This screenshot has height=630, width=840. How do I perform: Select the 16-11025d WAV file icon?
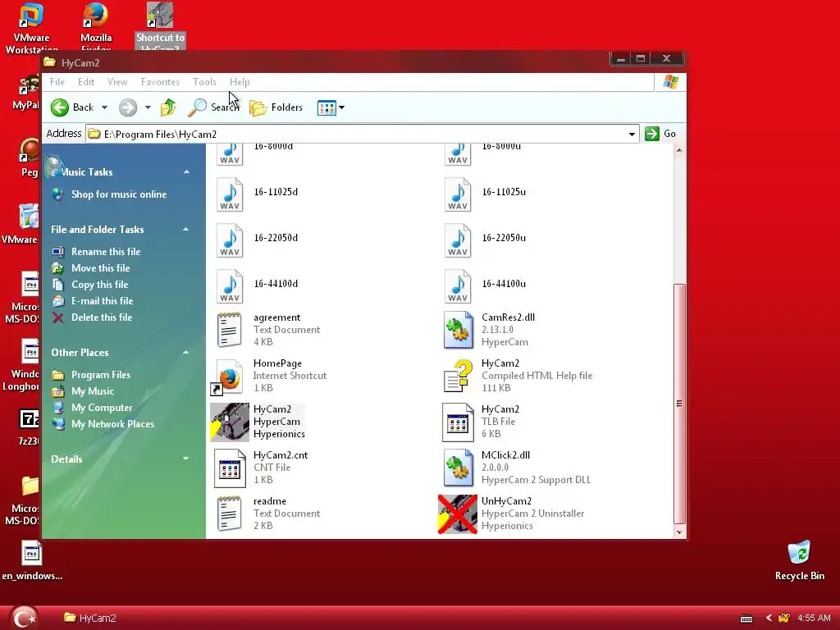[x=230, y=194]
